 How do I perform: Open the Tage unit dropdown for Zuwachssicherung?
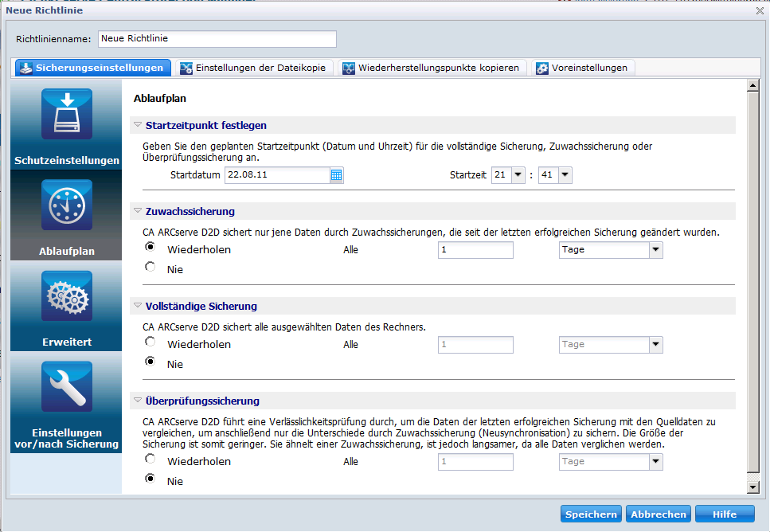coord(655,250)
